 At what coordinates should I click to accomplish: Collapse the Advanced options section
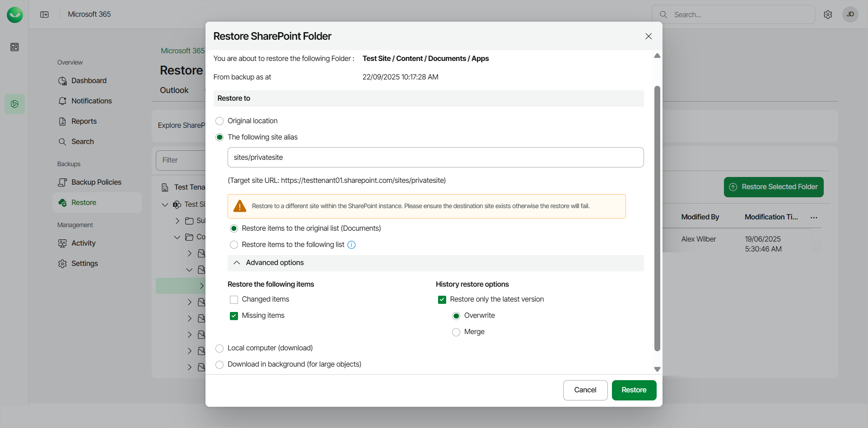tap(237, 263)
